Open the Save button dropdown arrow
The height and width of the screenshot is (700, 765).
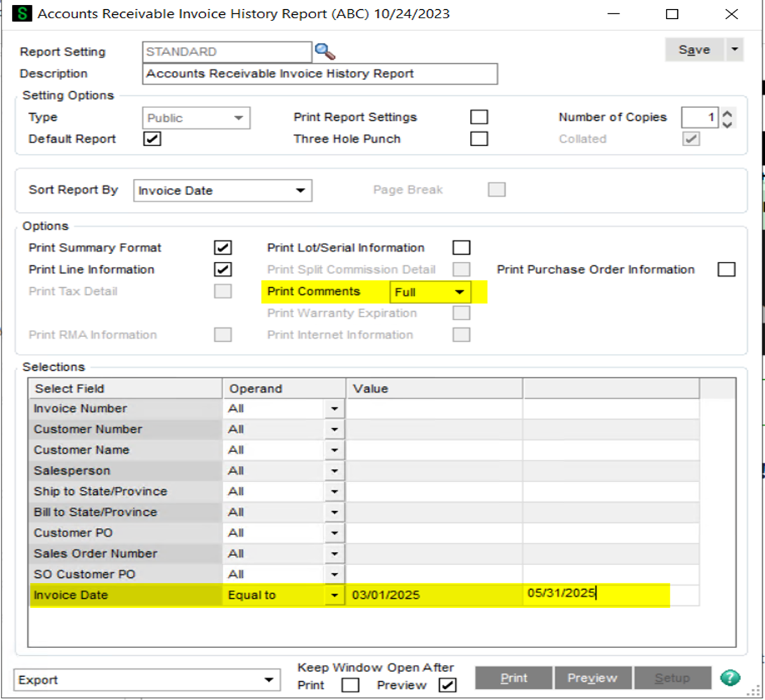pyautogui.click(x=734, y=50)
